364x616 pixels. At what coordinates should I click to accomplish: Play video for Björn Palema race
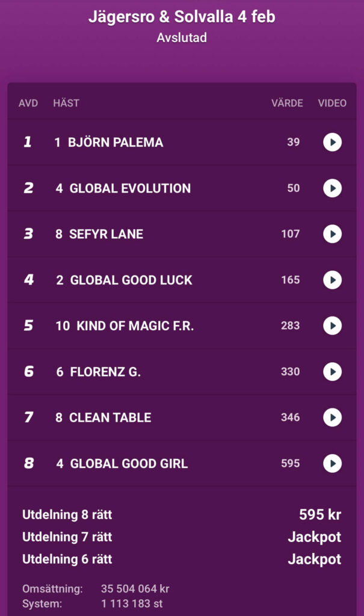(332, 143)
